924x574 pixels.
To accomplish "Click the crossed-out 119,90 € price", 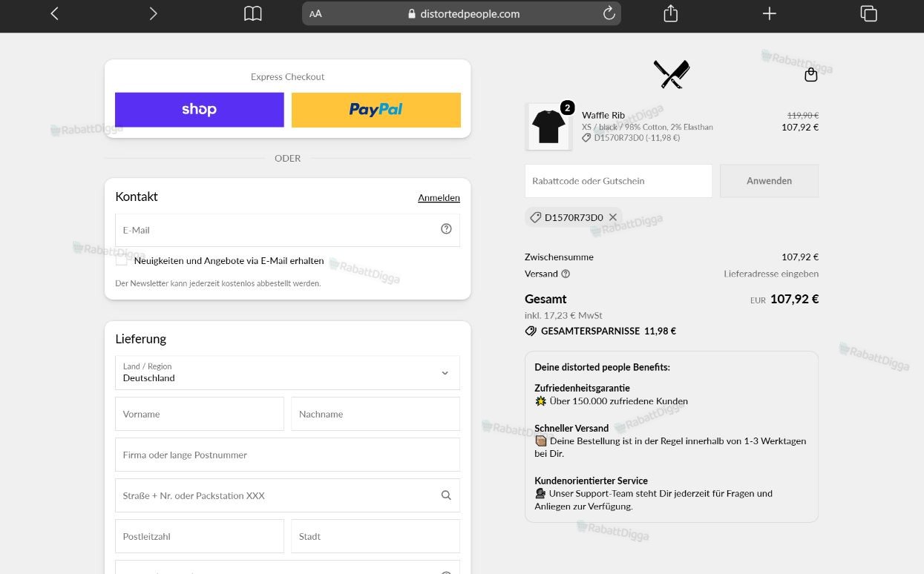I will click(803, 116).
